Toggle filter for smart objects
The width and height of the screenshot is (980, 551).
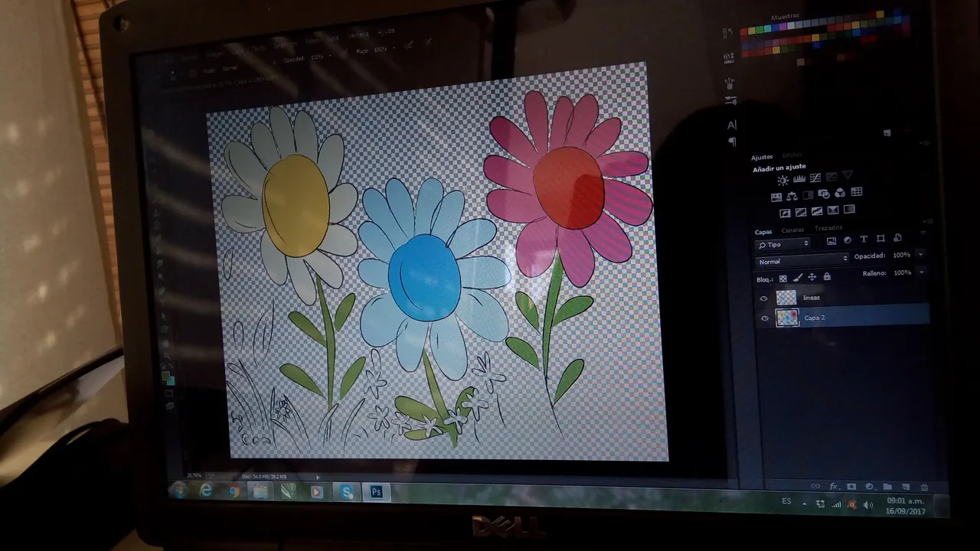[x=898, y=238]
